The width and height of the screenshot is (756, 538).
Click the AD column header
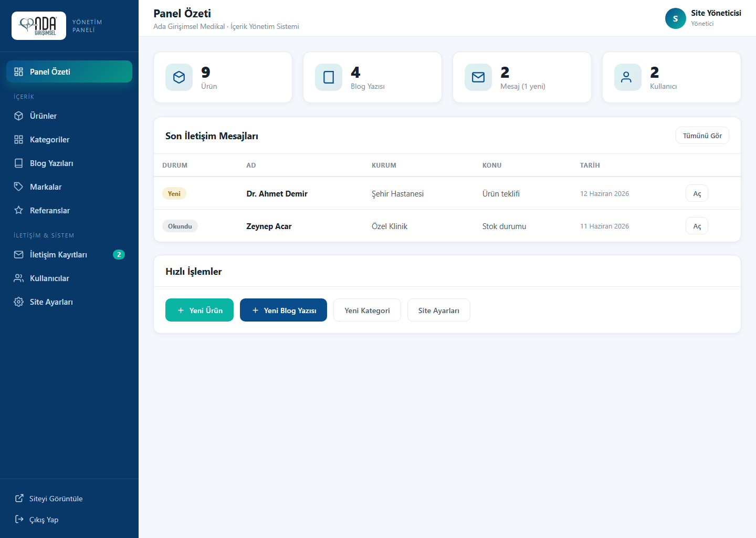(x=251, y=165)
